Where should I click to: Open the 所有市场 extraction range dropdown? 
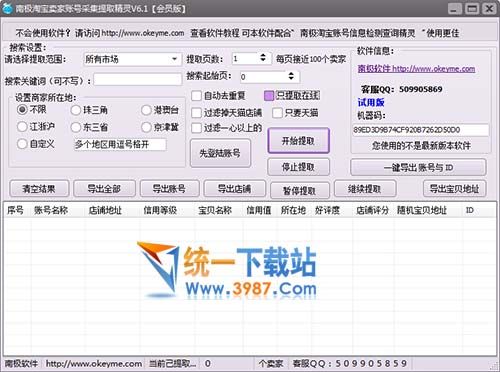point(132,60)
